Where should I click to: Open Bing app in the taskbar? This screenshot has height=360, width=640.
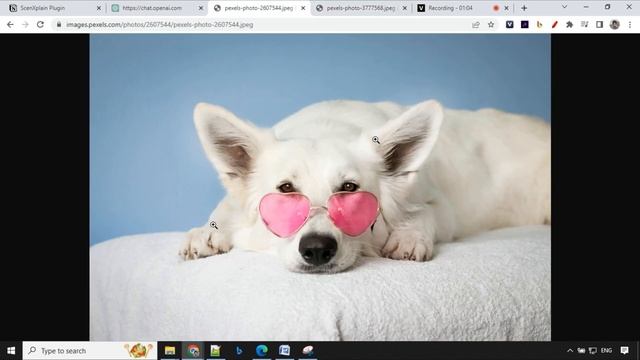click(239, 351)
